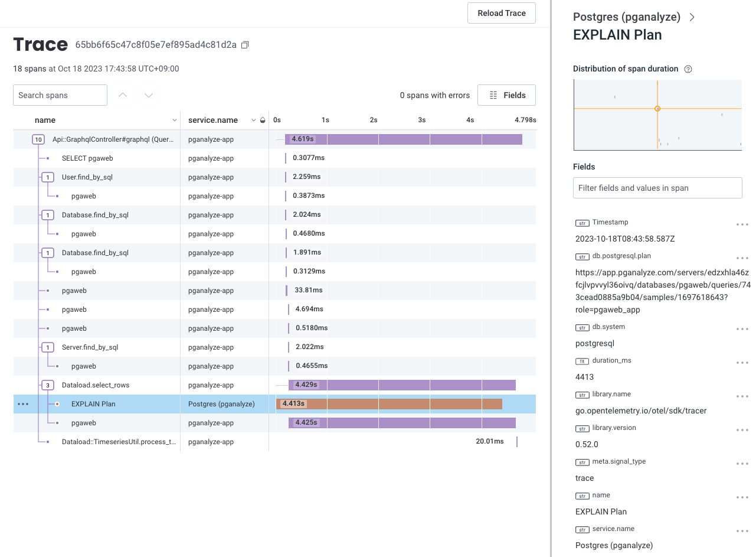The image size is (756, 557).
Task: Select the 4.429s Dataload.select_rows duration bar
Action: tap(402, 385)
